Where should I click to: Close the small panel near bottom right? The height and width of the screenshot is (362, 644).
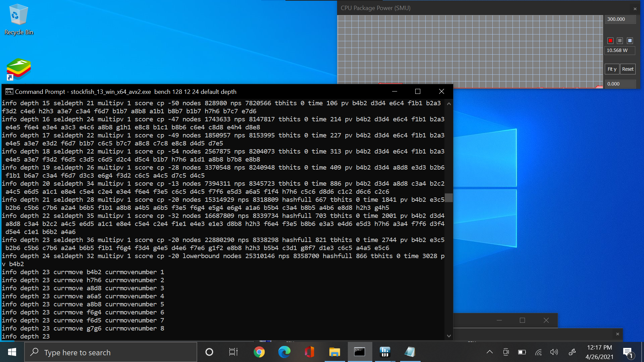click(x=618, y=334)
